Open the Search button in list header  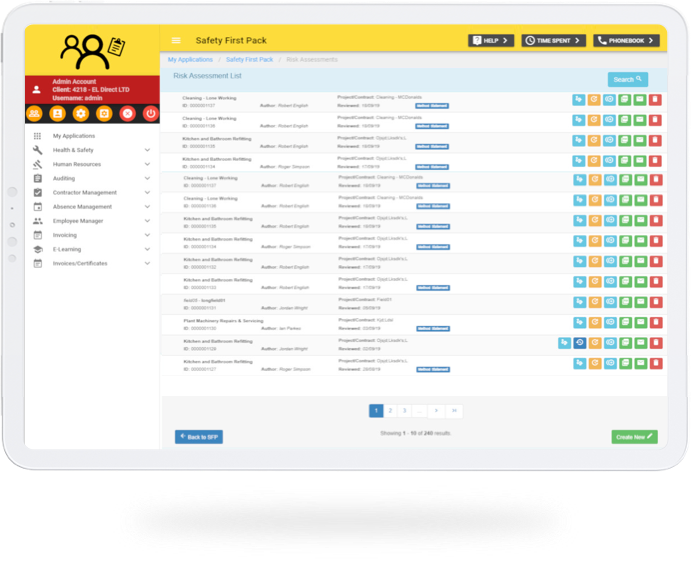click(627, 79)
